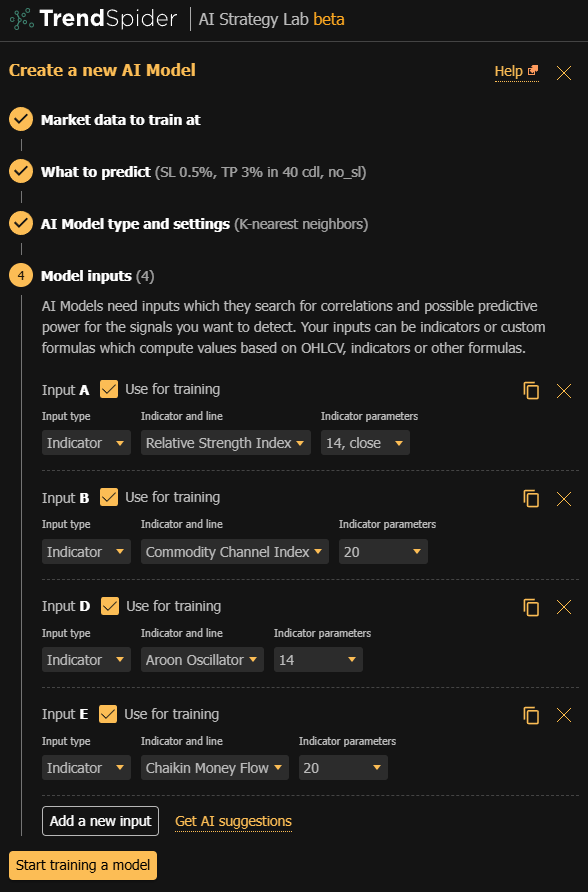Click the Add a new input button
The width and height of the screenshot is (588, 892).
[100, 820]
